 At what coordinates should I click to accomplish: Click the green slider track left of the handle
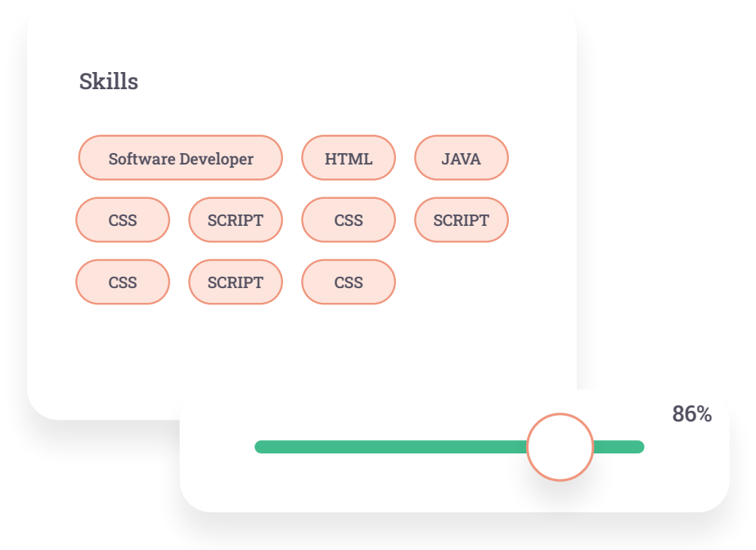click(390, 447)
